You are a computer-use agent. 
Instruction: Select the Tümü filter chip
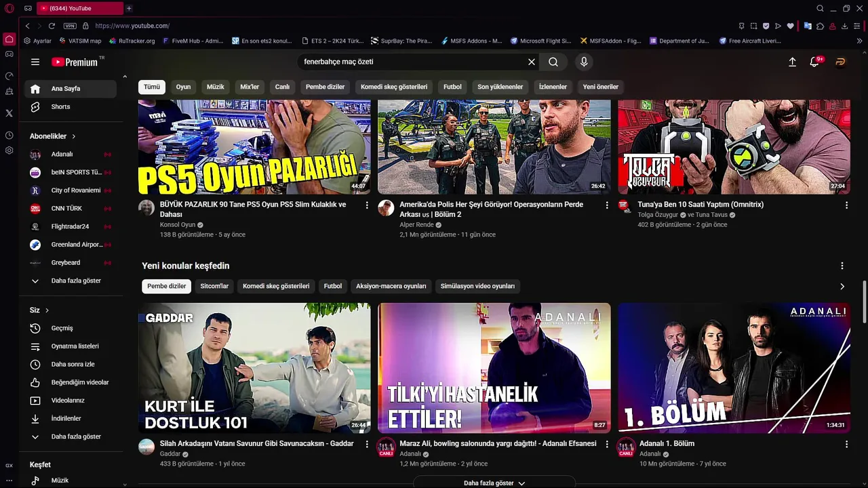[152, 87]
